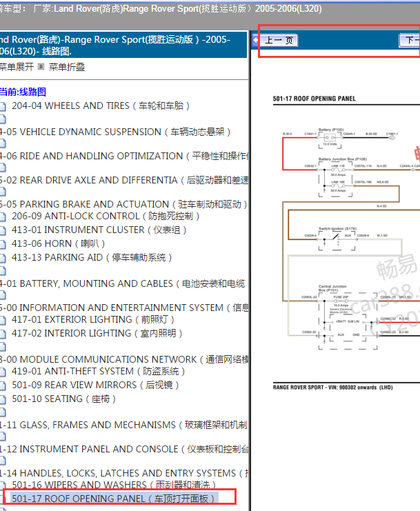Click page icon beside 413-13 PARKING AID

tap(3, 258)
